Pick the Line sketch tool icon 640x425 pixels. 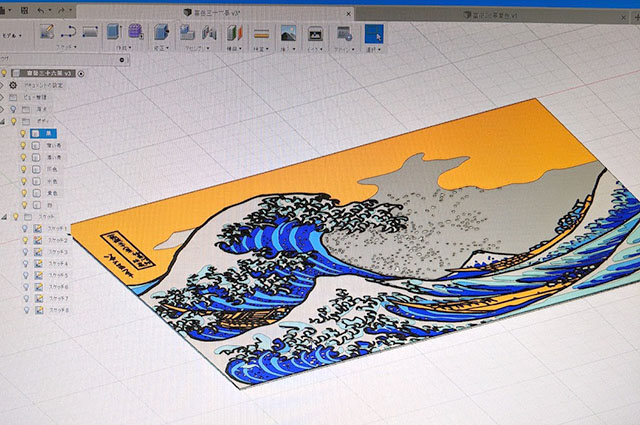pos(68,32)
